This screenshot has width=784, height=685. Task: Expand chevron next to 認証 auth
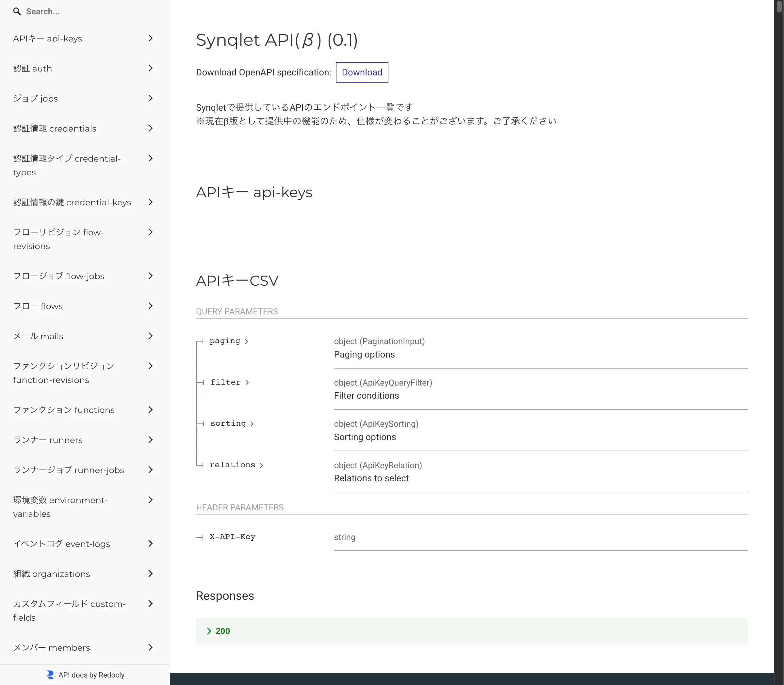[150, 68]
